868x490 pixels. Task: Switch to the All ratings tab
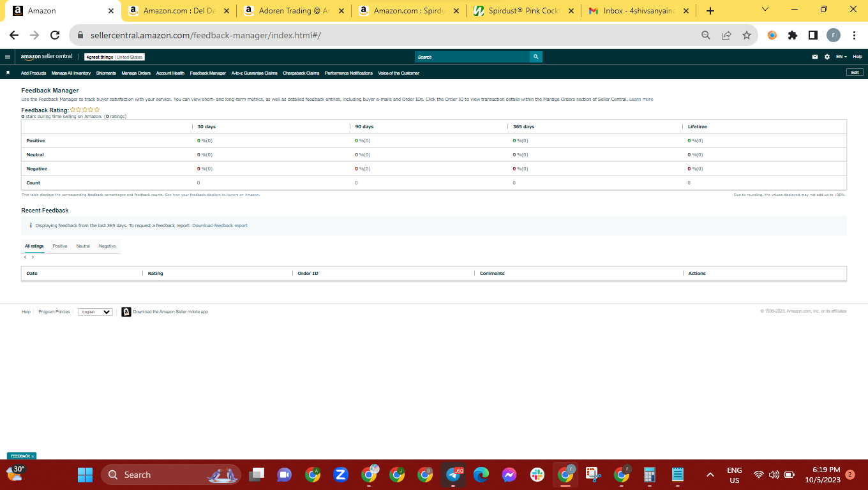(34, 246)
